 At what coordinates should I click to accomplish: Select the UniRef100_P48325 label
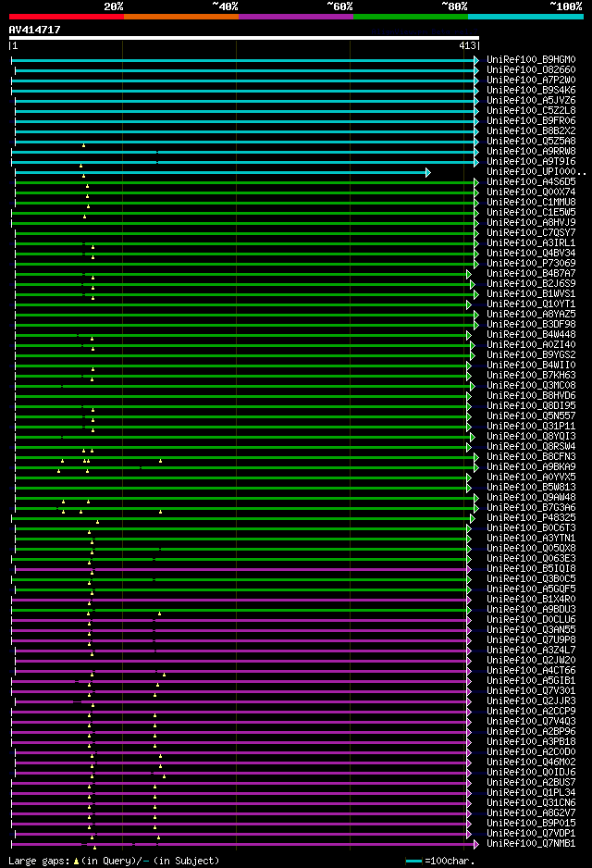point(531,518)
